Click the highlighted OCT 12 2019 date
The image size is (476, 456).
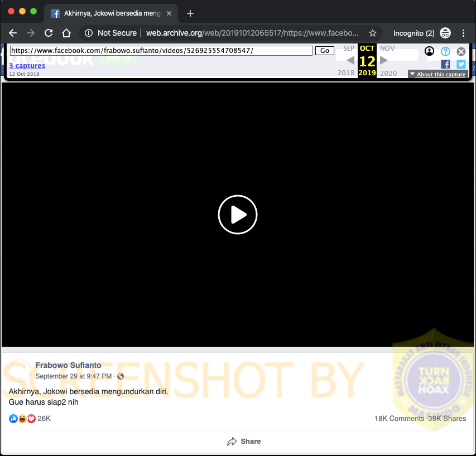tap(367, 61)
